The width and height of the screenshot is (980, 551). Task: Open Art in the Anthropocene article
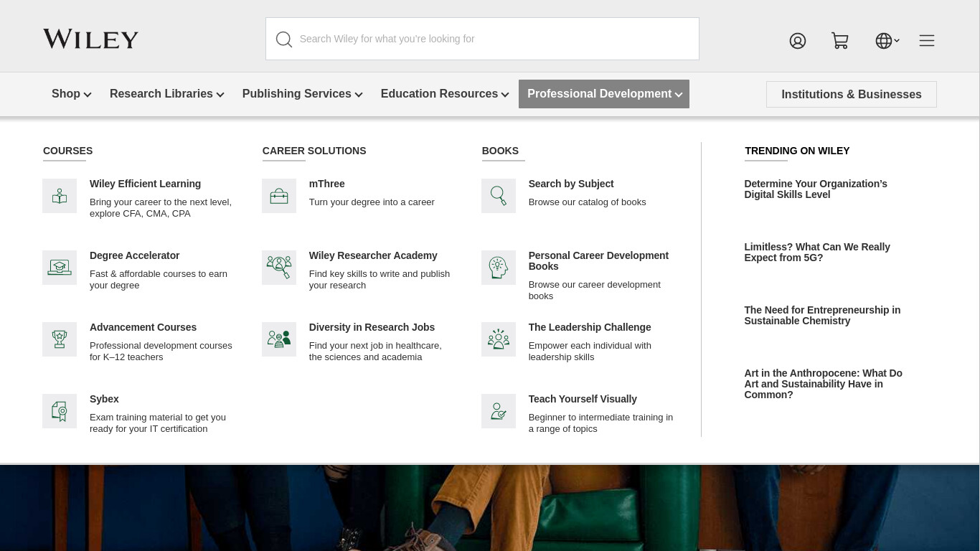pyautogui.click(x=823, y=384)
